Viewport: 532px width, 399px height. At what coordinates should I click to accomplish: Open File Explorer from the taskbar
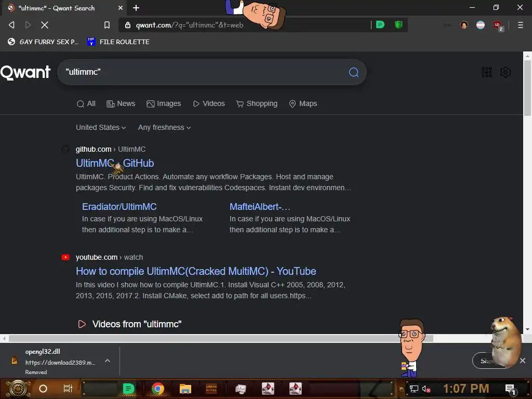tap(185, 389)
